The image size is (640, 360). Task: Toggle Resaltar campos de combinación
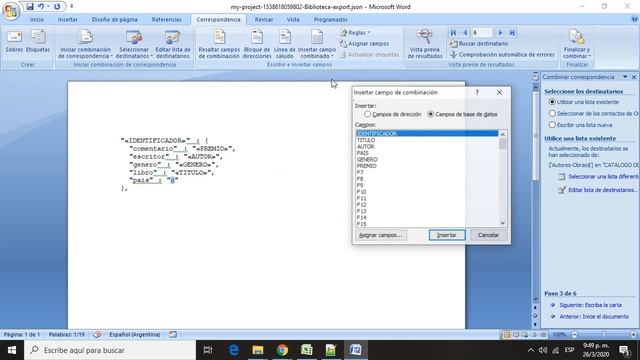point(219,44)
